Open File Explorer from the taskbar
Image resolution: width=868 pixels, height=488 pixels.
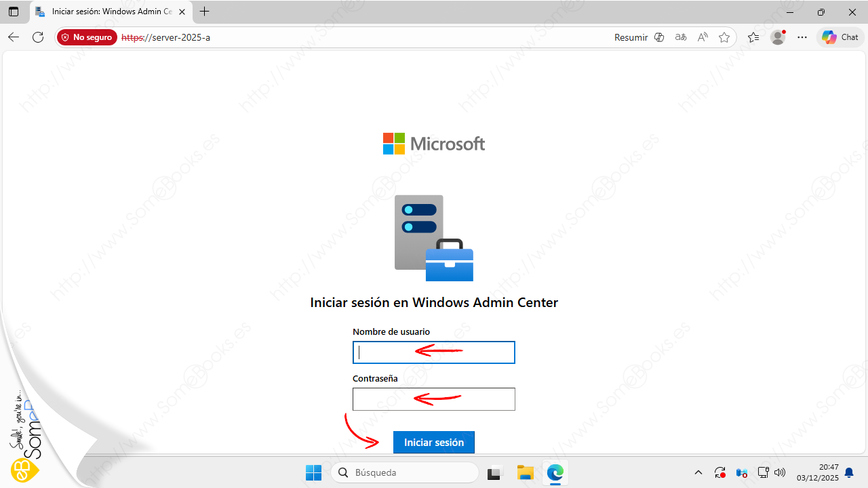pyautogui.click(x=526, y=472)
